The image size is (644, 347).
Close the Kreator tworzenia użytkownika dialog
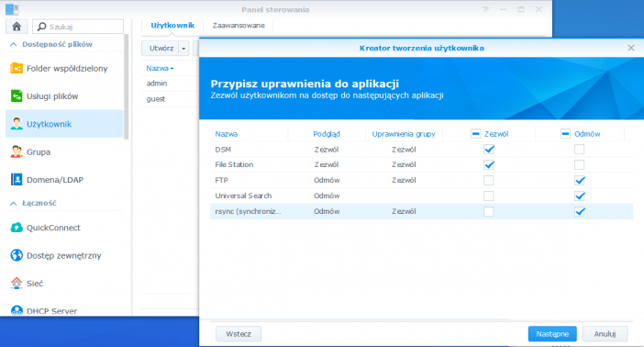point(631,48)
